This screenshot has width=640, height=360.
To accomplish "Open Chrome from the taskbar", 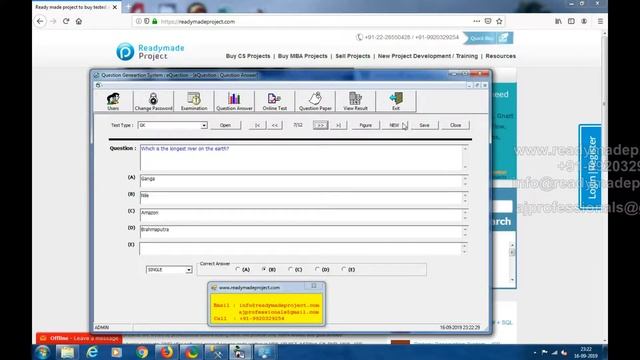I will 142,352.
